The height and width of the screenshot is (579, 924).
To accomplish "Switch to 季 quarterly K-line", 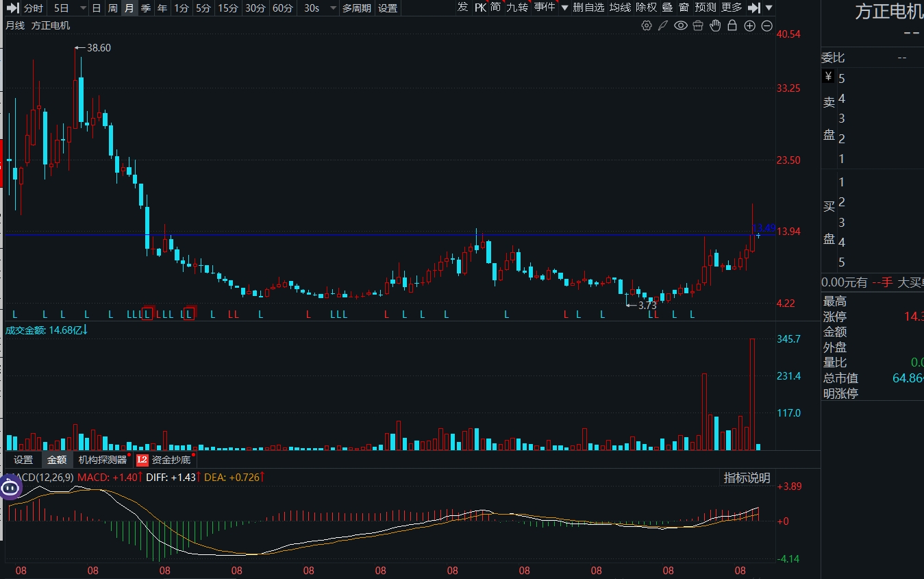I will [x=146, y=8].
